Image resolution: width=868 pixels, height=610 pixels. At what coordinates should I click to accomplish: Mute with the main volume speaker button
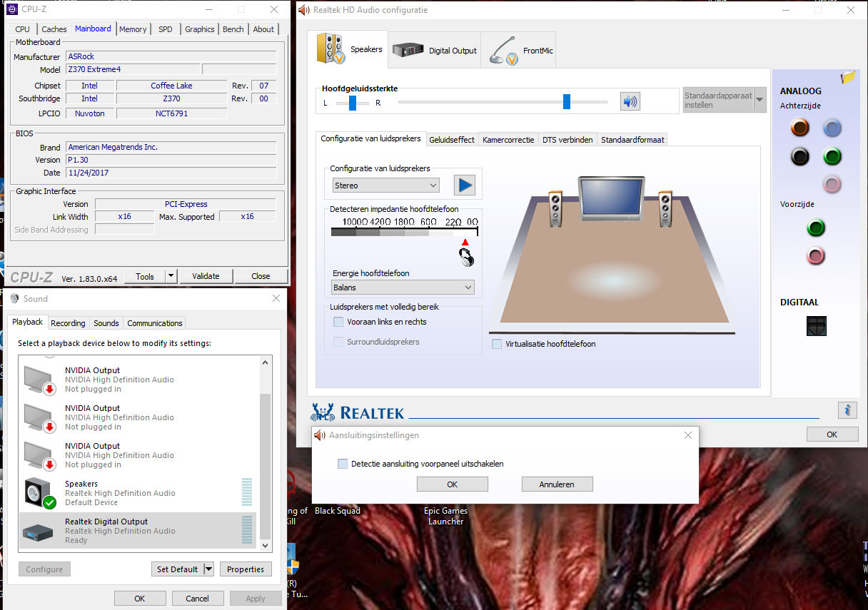point(630,102)
